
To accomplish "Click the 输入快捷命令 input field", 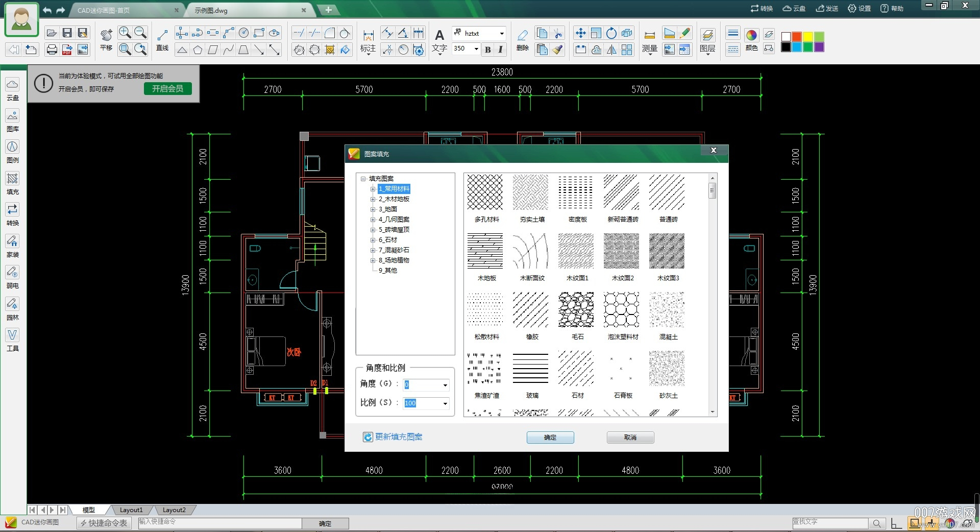I will (220, 523).
